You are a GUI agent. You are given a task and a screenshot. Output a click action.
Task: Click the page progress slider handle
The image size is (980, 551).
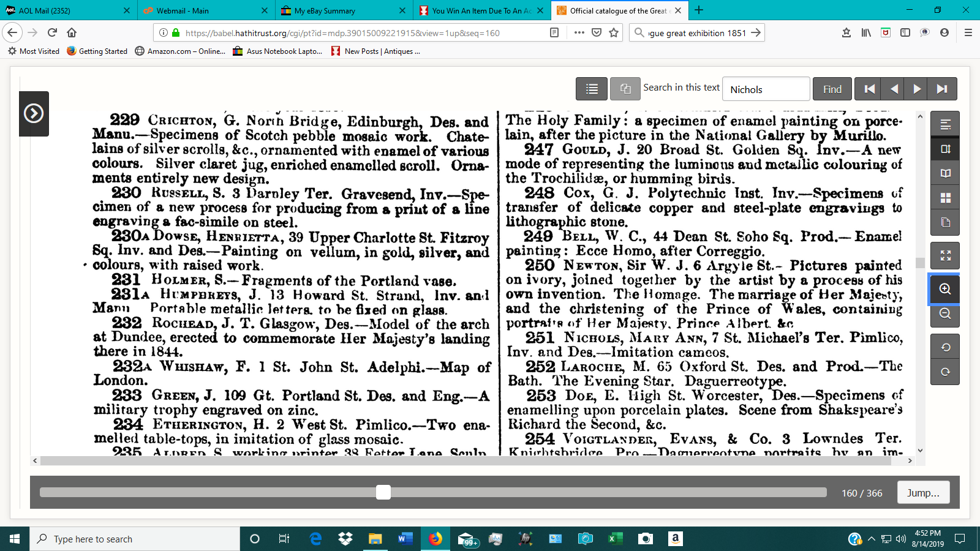tap(383, 492)
